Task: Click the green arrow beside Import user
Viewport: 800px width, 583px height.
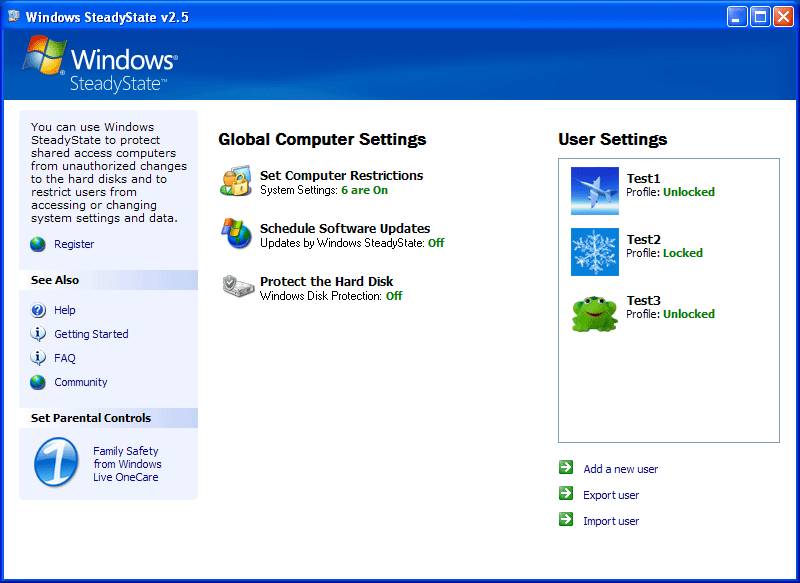Action: click(x=566, y=519)
